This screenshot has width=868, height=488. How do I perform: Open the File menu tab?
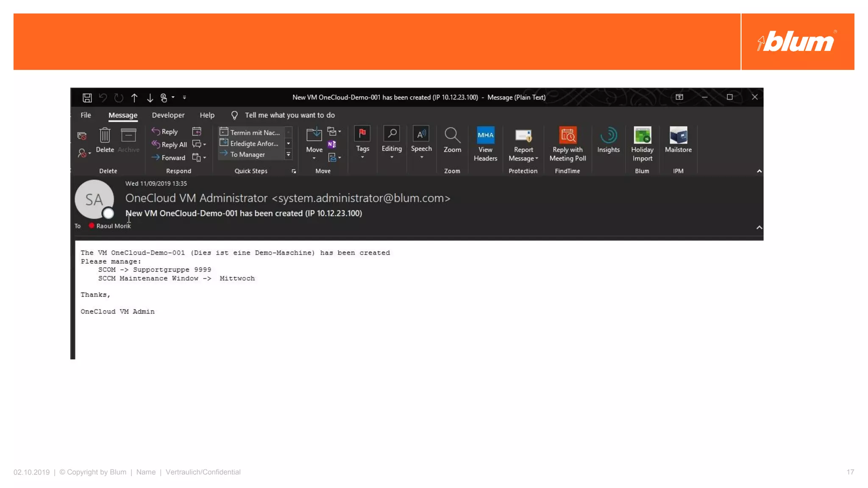pyautogui.click(x=86, y=115)
